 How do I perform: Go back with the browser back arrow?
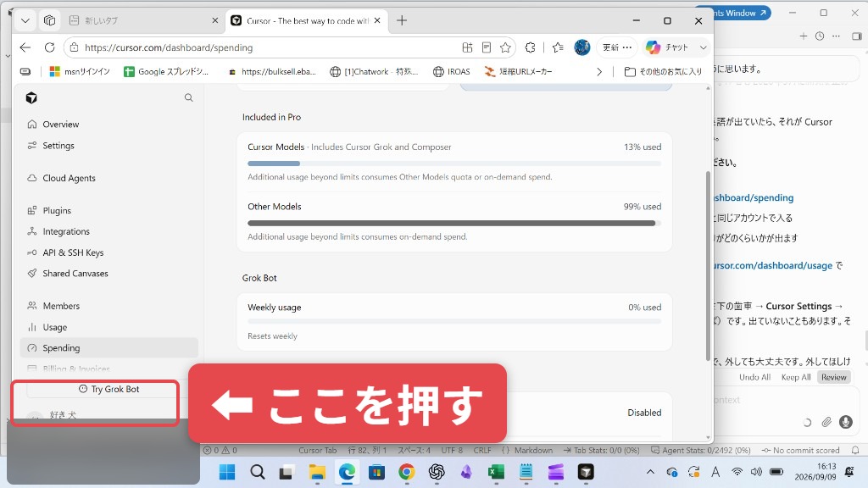click(x=25, y=47)
